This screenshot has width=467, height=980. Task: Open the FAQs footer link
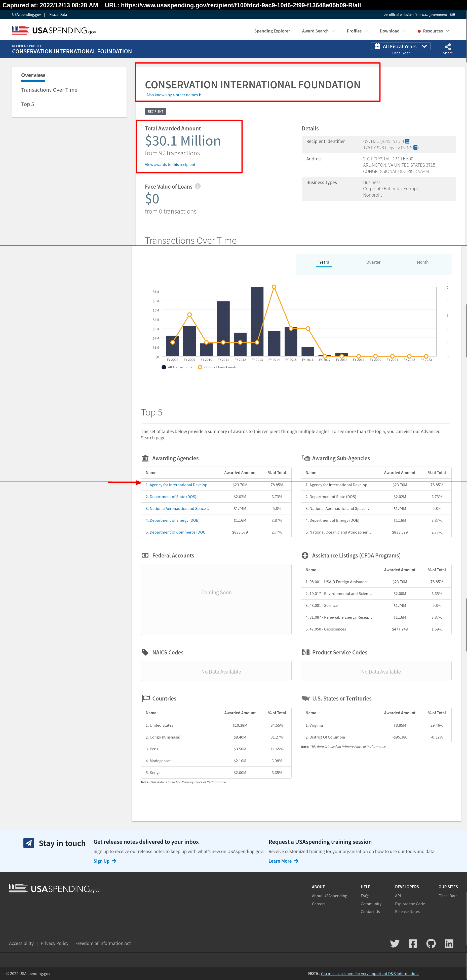pyautogui.click(x=365, y=896)
